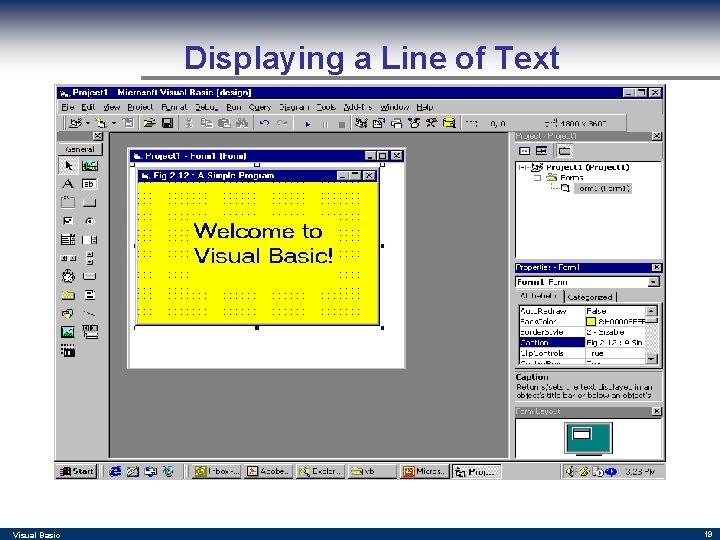The image size is (720, 540).
Task: Select the OLE tool in toolbox
Action: click(x=68, y=351)
